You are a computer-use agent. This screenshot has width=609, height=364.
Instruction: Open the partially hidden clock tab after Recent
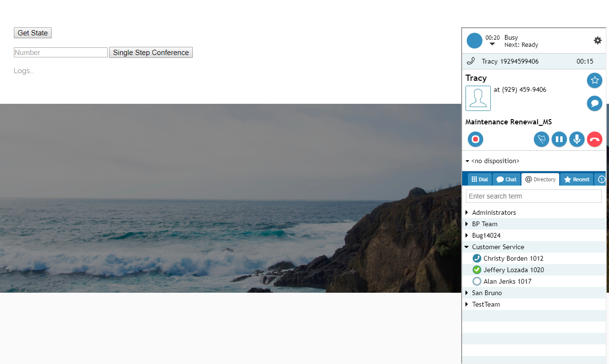[601, 179]
